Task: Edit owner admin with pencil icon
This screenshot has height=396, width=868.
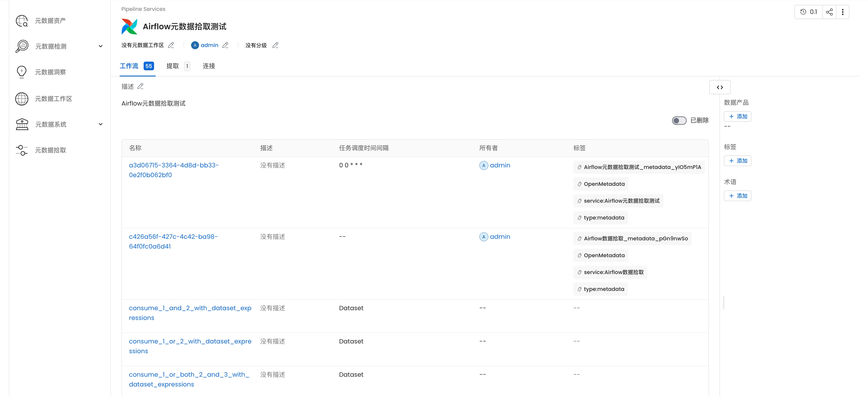Action: (x=225, y=45)
